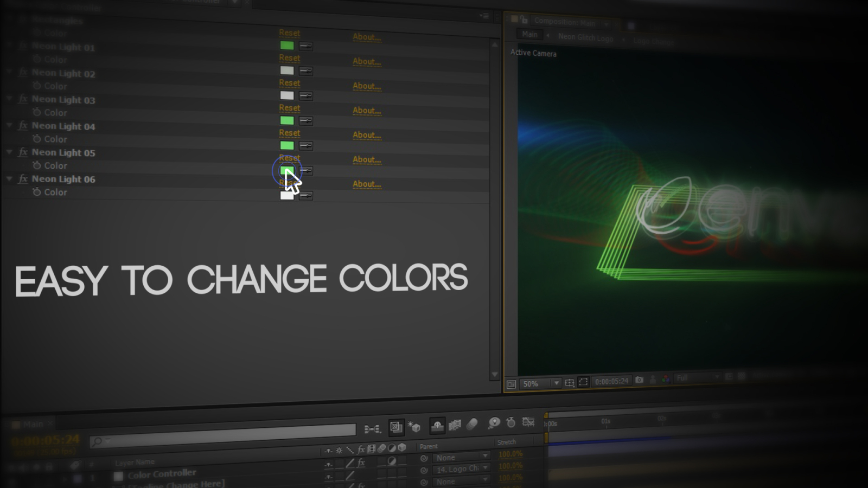
Task: Open Show Channel color management icon
Action: (x=666, y=379)
